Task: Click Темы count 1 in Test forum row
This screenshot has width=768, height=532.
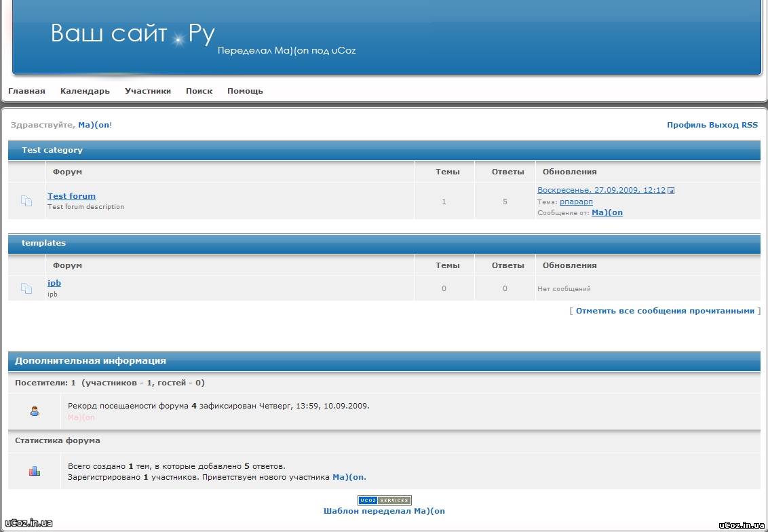Action: pos(444,202)
